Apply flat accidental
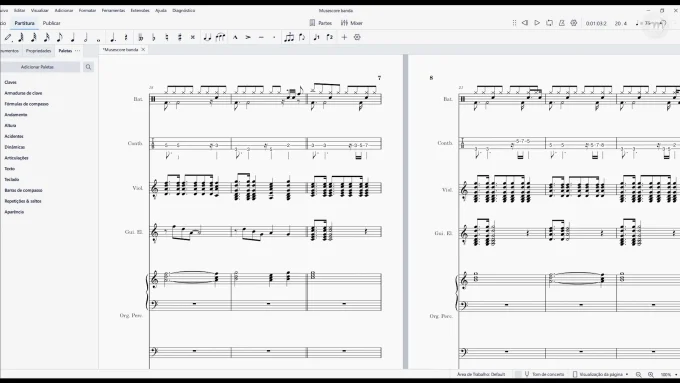 click(154, 37)
